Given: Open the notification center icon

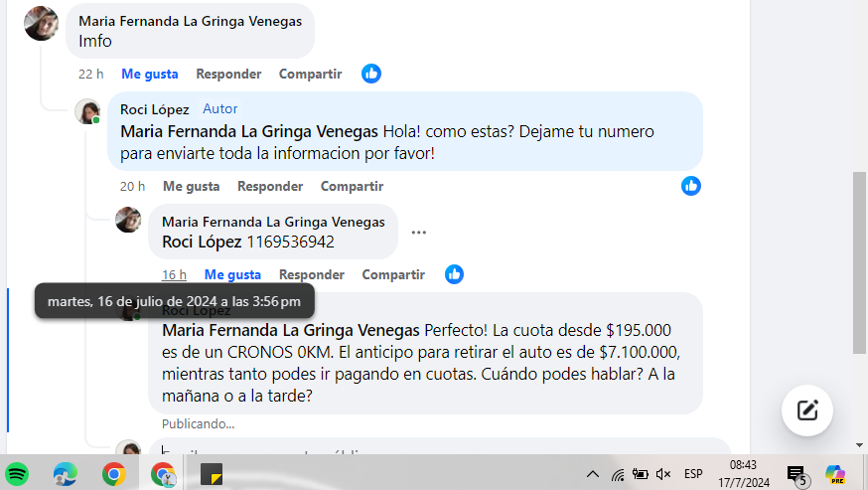Looking at the screenshot, I should (x=797, y=475).
